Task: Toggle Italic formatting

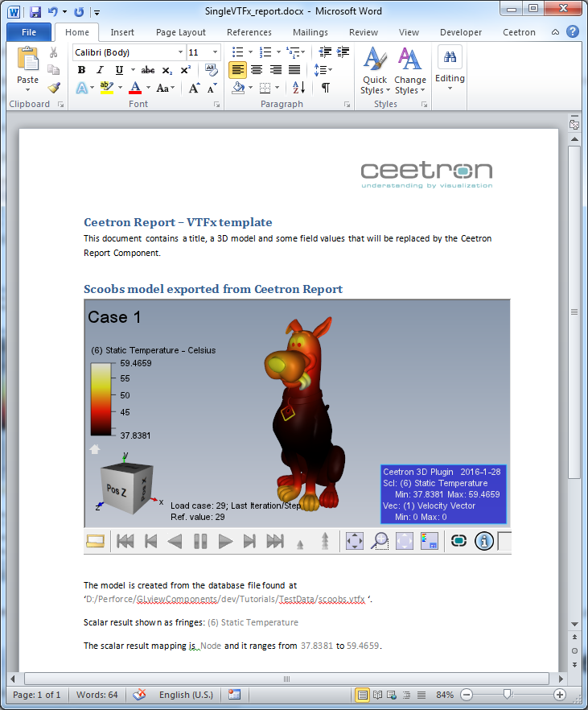Action: pyautogui.click(x=100, y=70)
